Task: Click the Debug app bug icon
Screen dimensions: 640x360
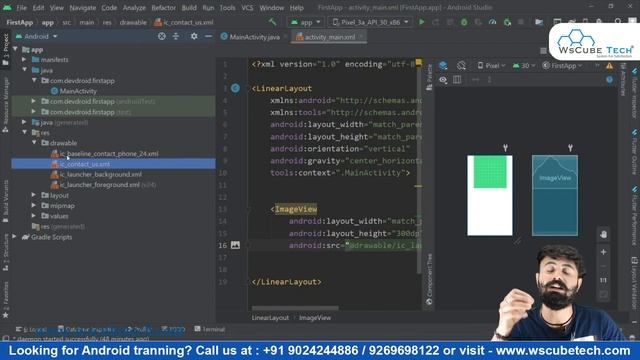Action: (464, 22)
